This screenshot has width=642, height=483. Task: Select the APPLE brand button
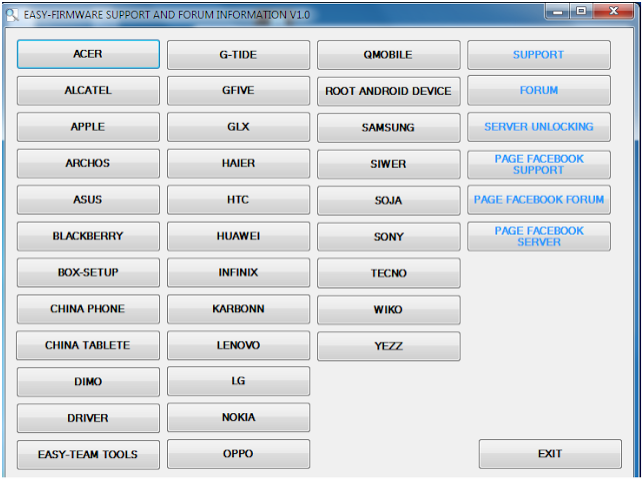88,127
